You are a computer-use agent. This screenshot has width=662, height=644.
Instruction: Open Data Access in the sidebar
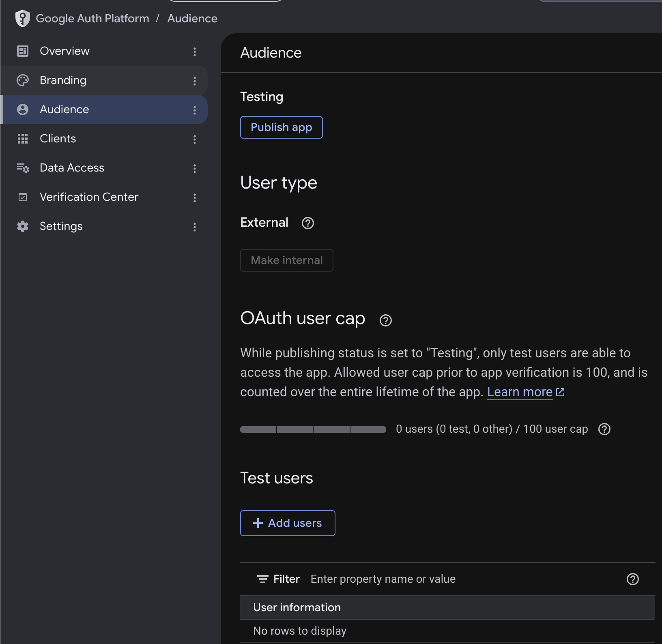tap(104, 168)
